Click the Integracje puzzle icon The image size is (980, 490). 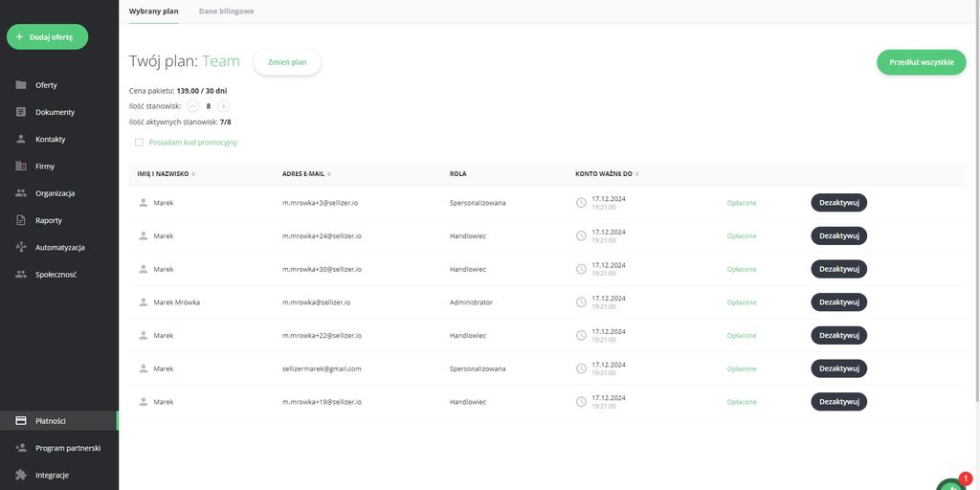point(21,475)
